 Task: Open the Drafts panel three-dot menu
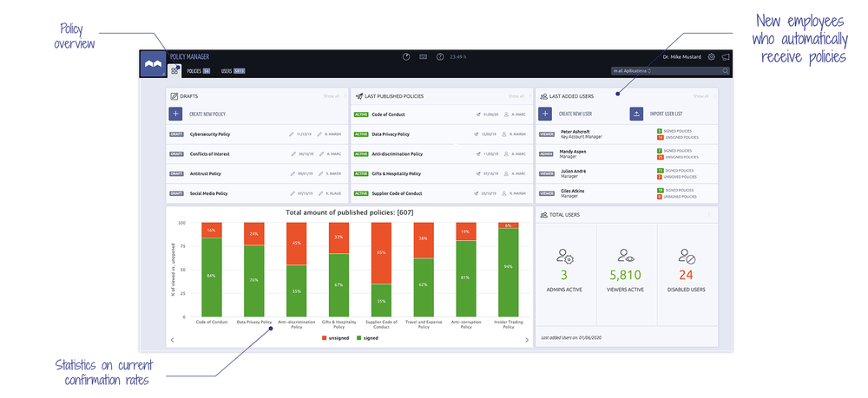click(345, 96)
